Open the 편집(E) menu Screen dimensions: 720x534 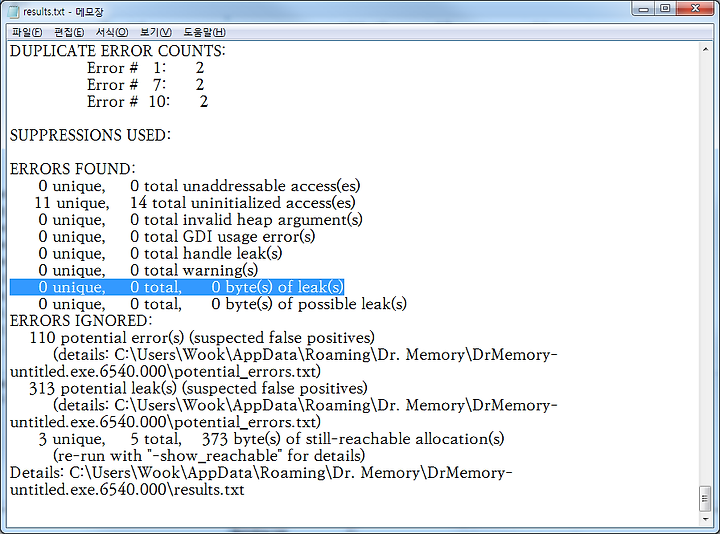pos(69,32)
